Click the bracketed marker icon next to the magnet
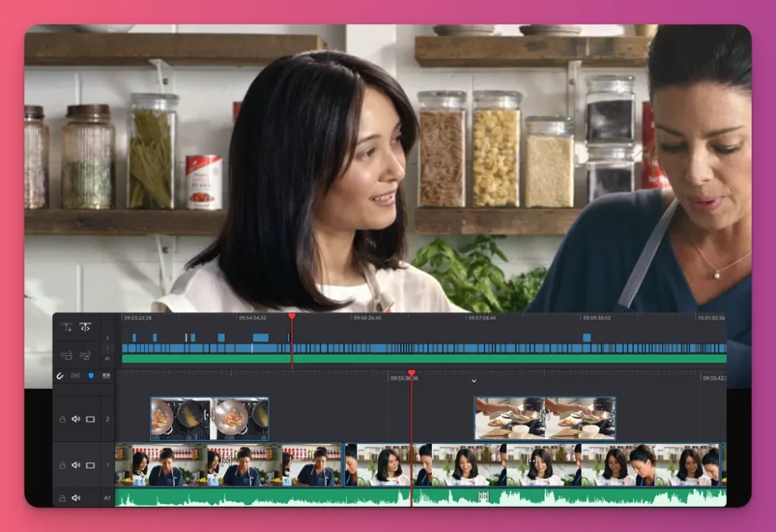776x532 pixels. click(x=76, y=375)
